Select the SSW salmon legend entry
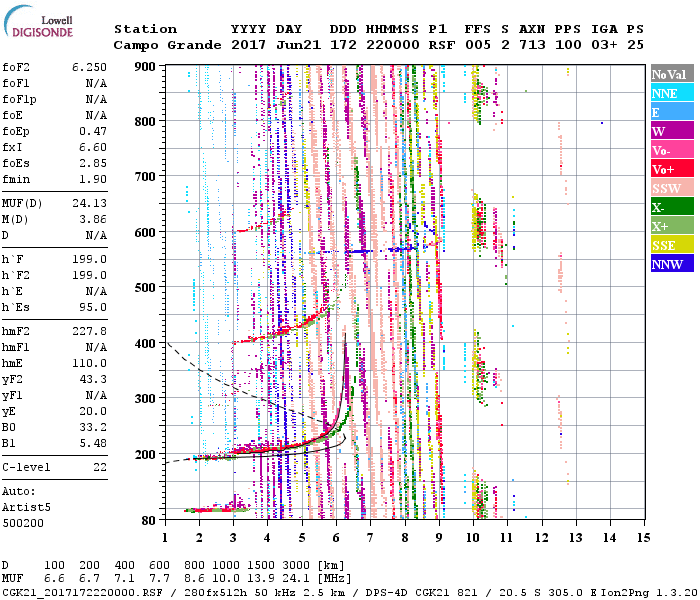 click(x=671, y=188)
